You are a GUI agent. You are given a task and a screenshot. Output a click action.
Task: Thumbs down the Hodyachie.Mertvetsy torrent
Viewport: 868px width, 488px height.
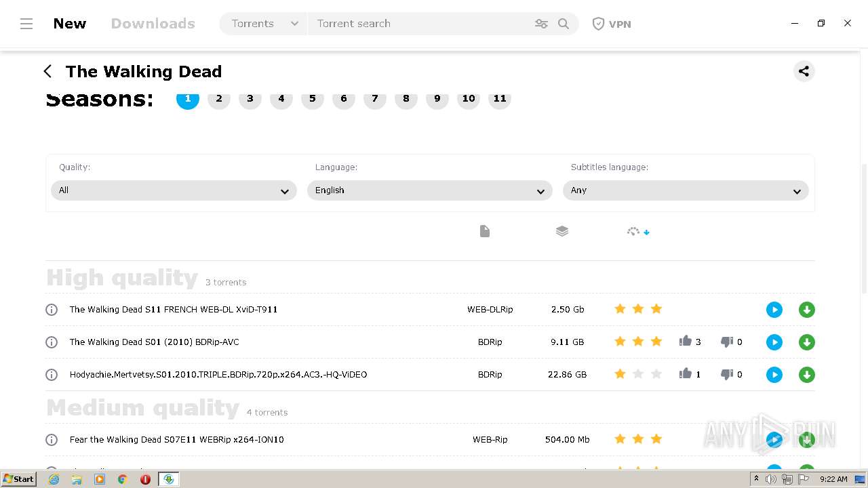pos(727,375)
